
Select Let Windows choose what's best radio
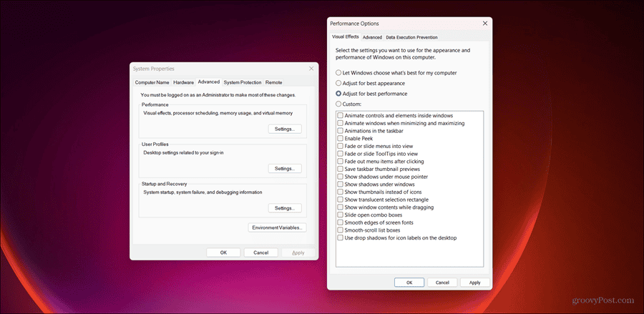pyautogui.click(x=338, y=73)
